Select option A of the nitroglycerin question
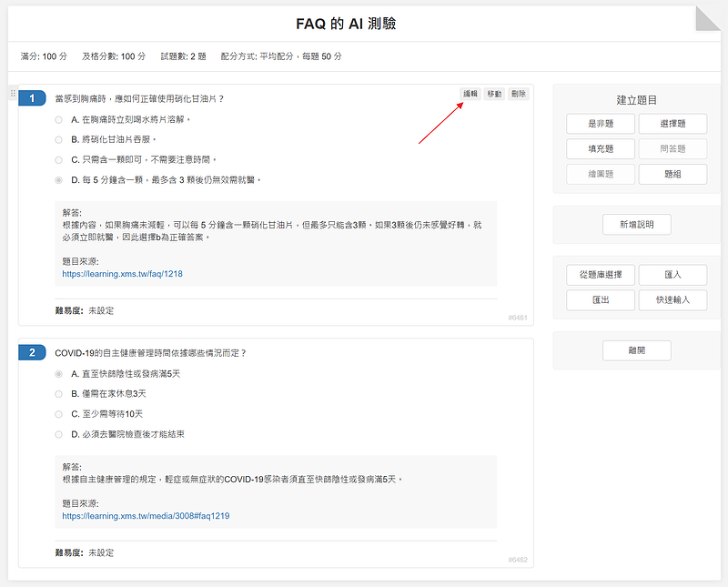Viewport: 728px width, 587px height. pyautogui.click(x=59, y=119)
